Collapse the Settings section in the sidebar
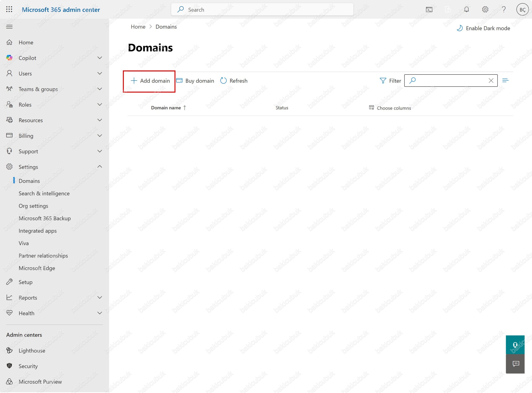The image size is (532, 393). click(x=28, y=167)
